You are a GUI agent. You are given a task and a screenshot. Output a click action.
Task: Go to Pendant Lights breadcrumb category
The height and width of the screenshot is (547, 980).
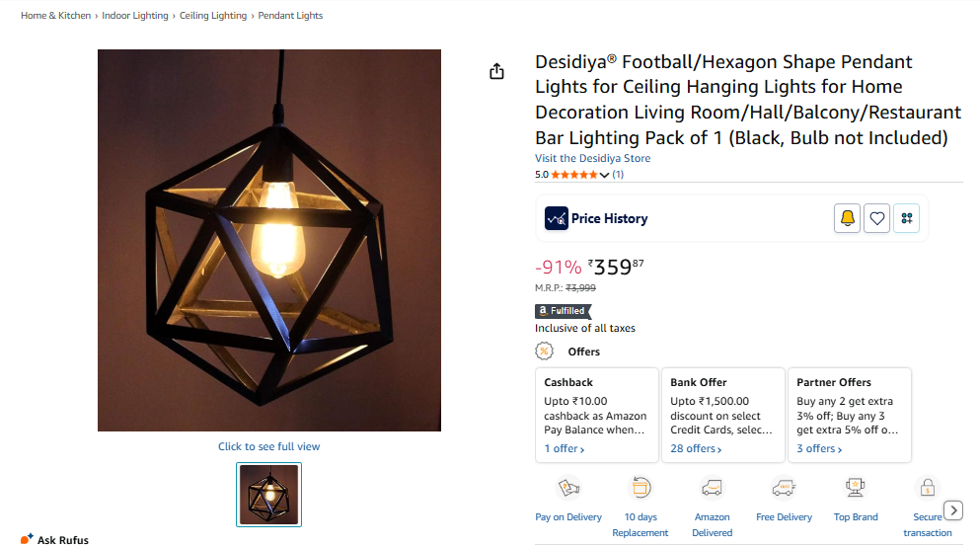pos(290,16)
